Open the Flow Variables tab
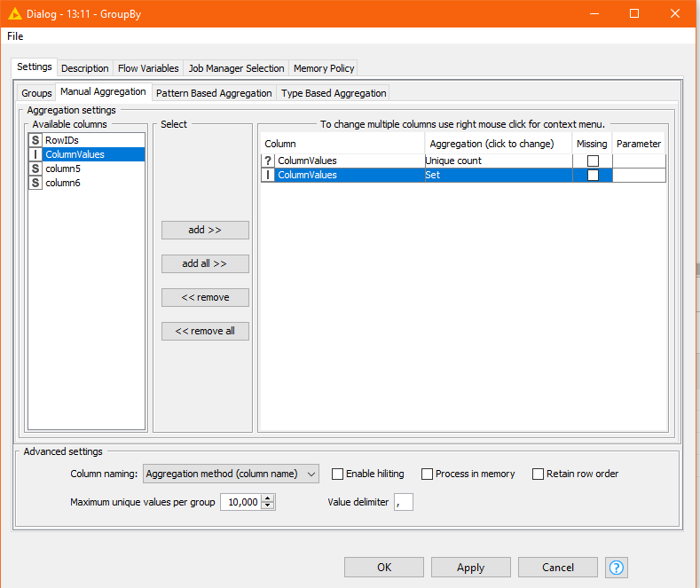700x588 pixels. (148, 68)
